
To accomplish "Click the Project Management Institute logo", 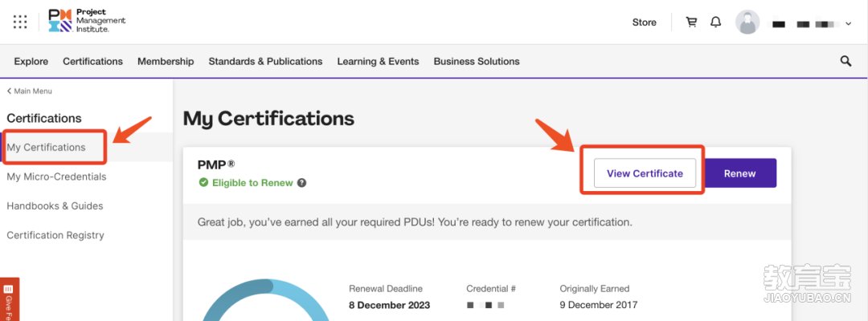I will point(87,21).
